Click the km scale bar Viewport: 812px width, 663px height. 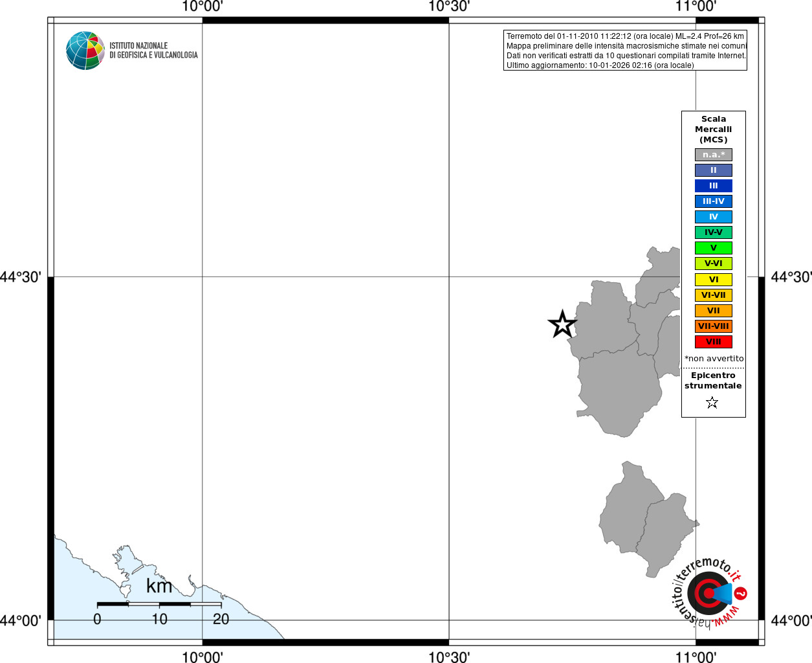click(x=159, y=604)
